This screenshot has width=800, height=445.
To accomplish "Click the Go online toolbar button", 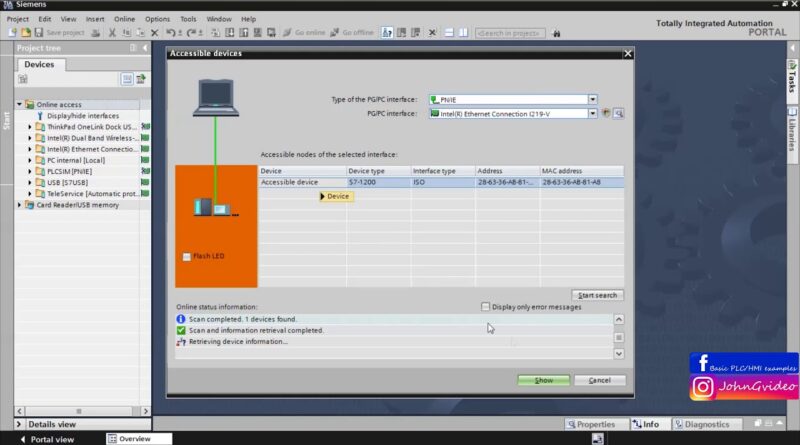I will point(304,33).
